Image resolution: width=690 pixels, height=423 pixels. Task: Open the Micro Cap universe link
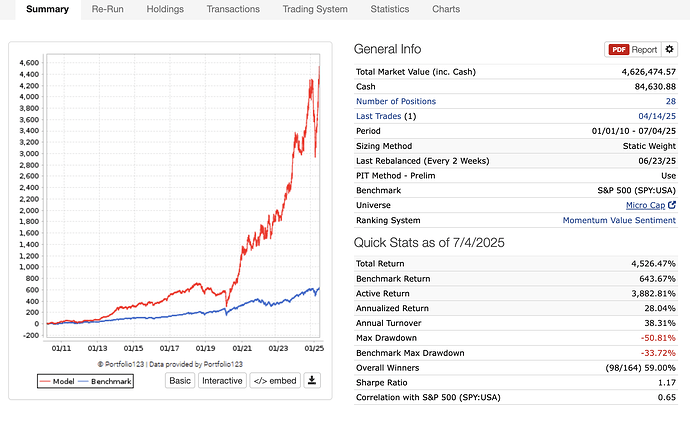(639, 205)
